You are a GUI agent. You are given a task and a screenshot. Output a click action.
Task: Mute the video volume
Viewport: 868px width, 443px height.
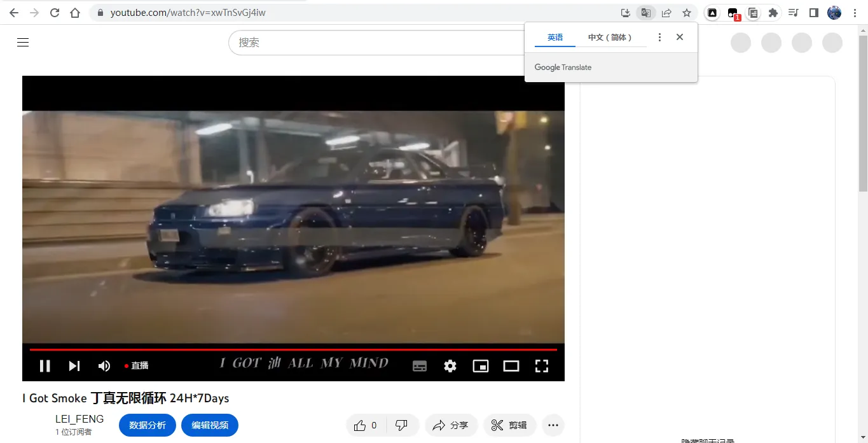coord(104,366)
